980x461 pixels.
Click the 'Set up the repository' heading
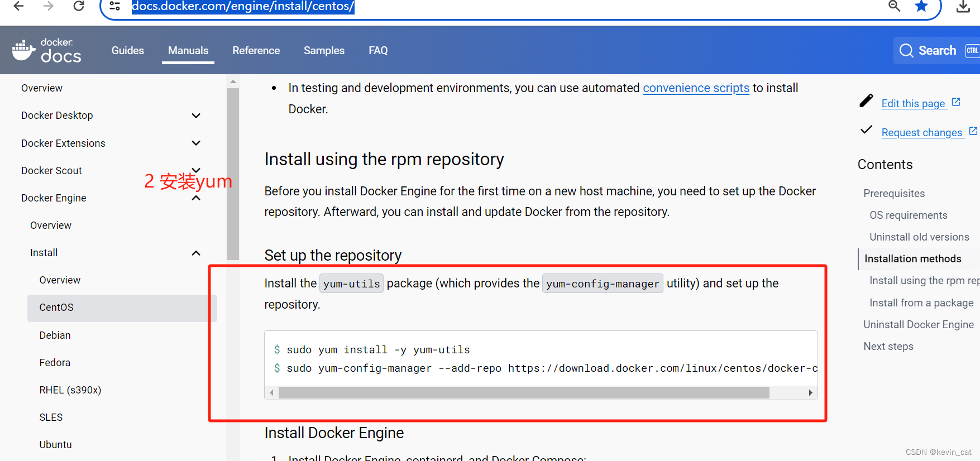pyautogui.click(x=333, y=256)
